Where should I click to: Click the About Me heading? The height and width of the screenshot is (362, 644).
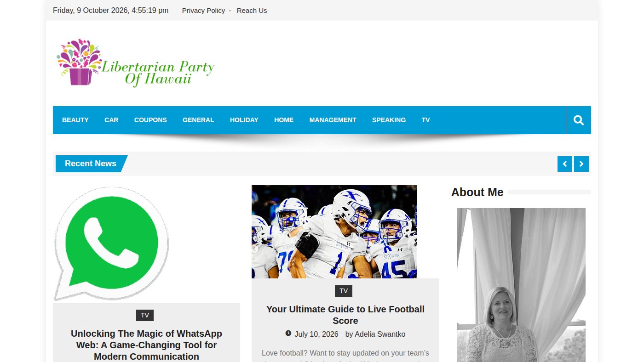(x=477, y=192)
